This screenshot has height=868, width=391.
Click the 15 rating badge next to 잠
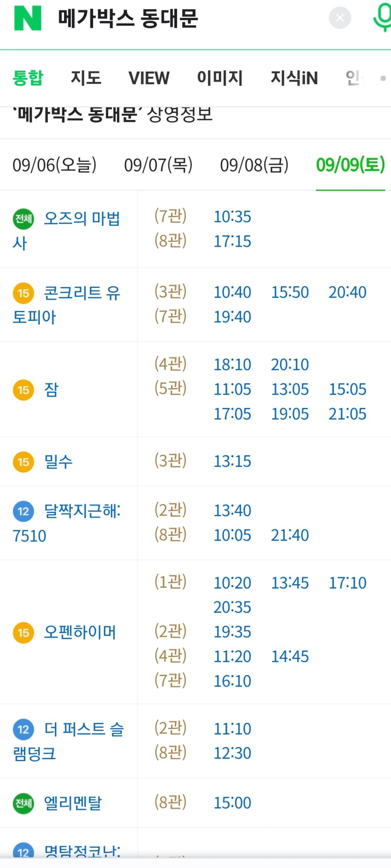click(24, 390)
